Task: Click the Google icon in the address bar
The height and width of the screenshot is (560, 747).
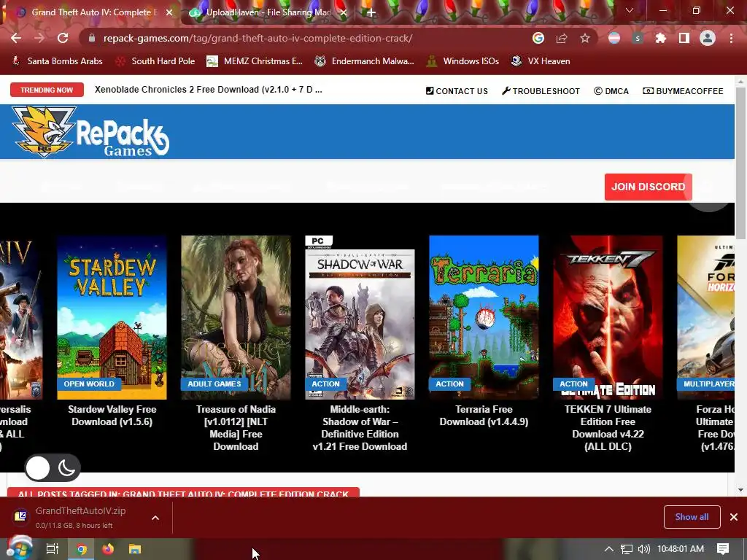Action: point(538,38)
